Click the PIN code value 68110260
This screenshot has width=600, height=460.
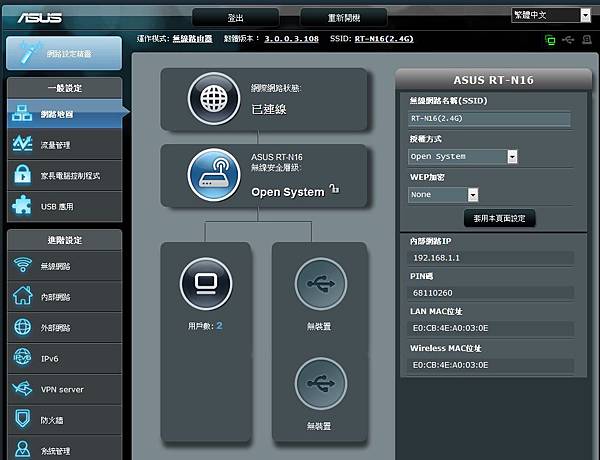432,293
